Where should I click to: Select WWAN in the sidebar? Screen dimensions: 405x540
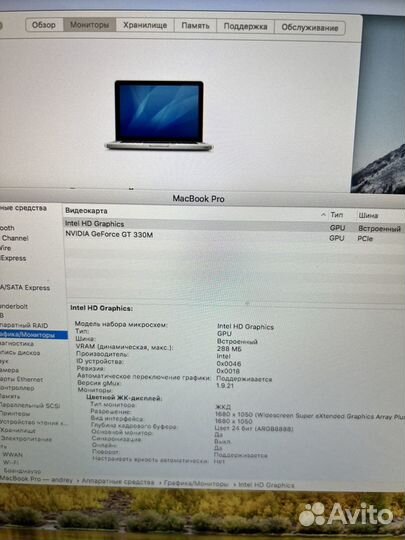tap(12, 454)
